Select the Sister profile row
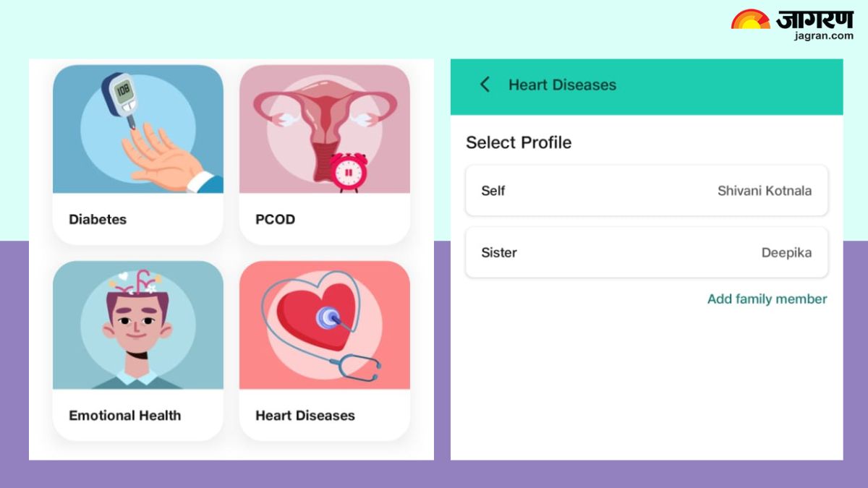 pos(647,253)
